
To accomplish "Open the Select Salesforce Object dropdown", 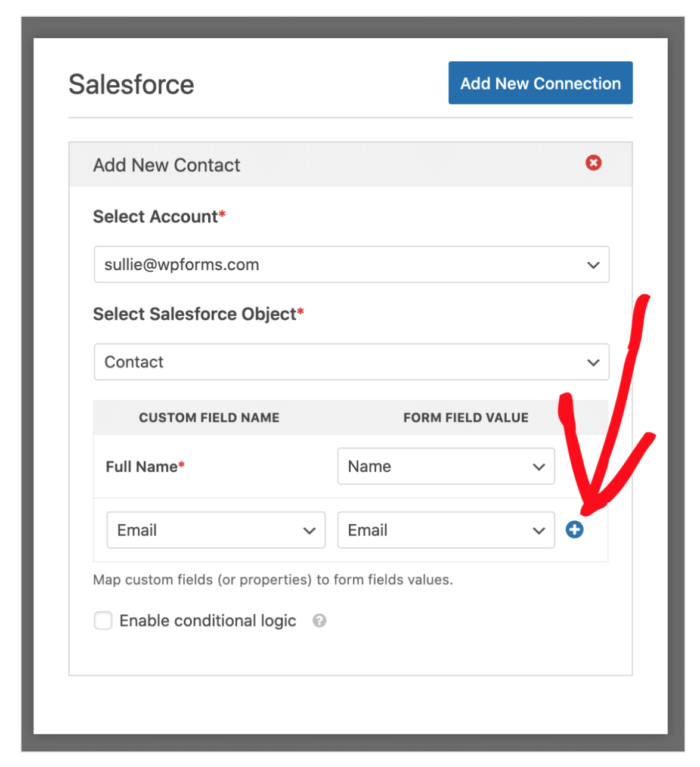I will [x=351, y=361].
